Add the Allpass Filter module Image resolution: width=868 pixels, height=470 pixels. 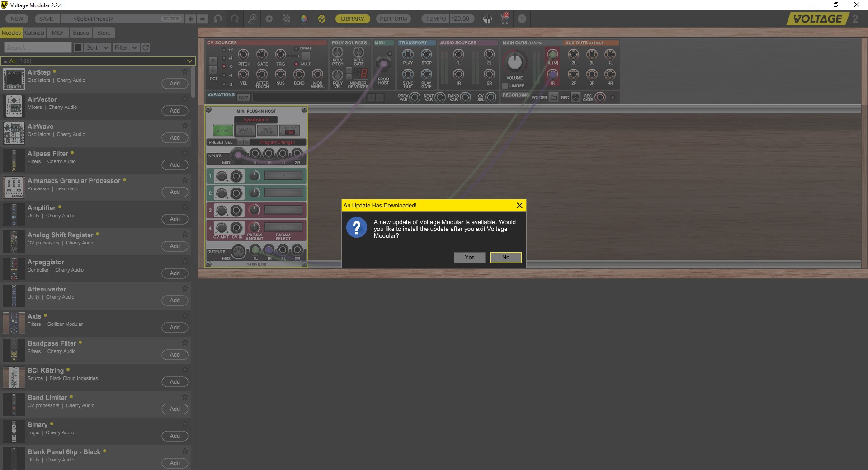[175, 165]
